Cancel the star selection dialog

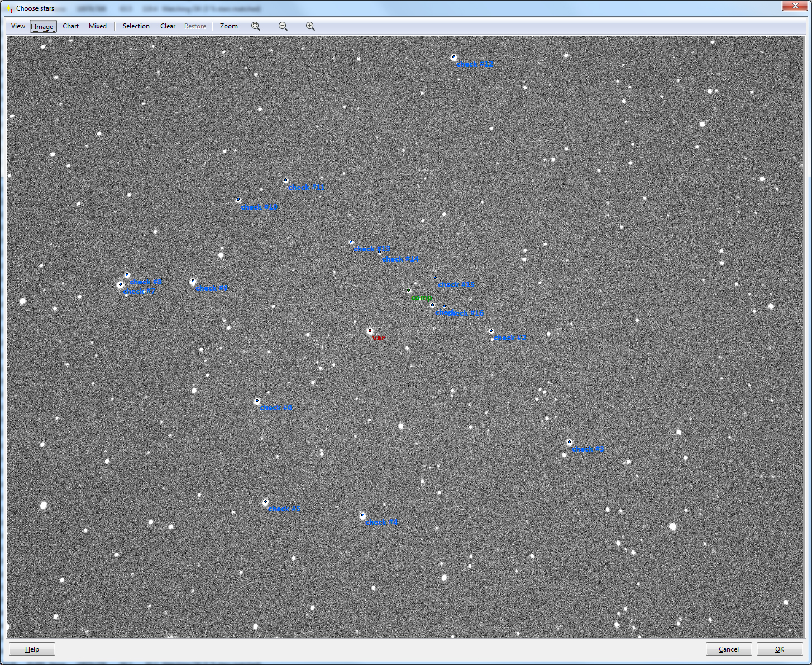pyautogui.click(x=728, y=649)
